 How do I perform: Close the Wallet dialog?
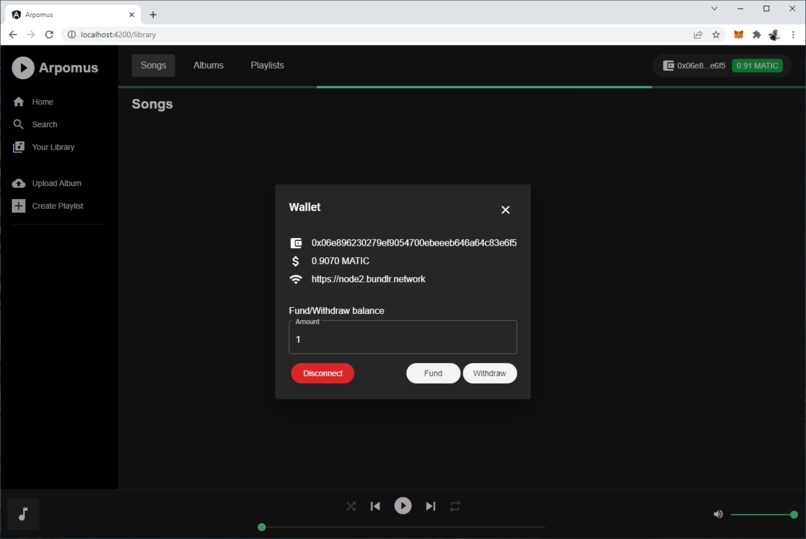click(x=505, y=210)
